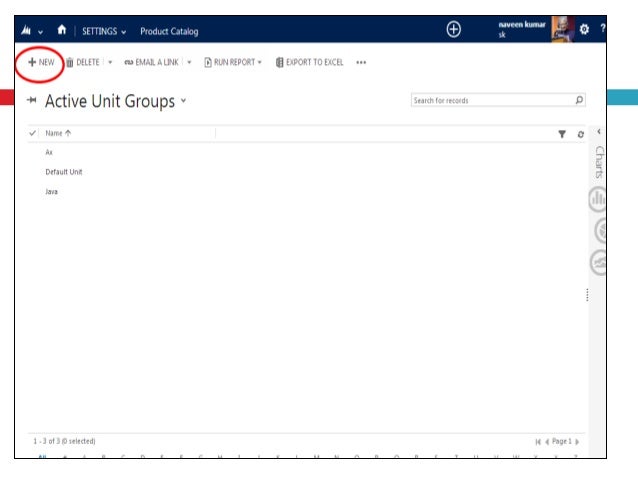
Task: Go to the Home icon
Action: tap(61, 30)
